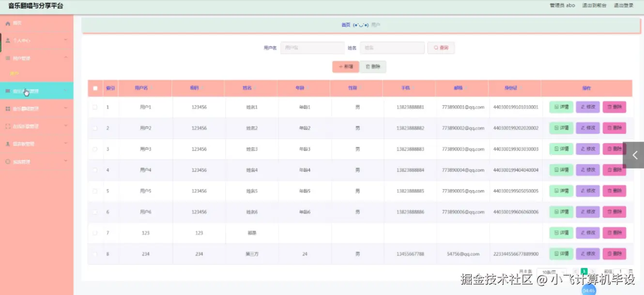
Task: Go to previous page with pagination arrow
Action: click(576, 272)
